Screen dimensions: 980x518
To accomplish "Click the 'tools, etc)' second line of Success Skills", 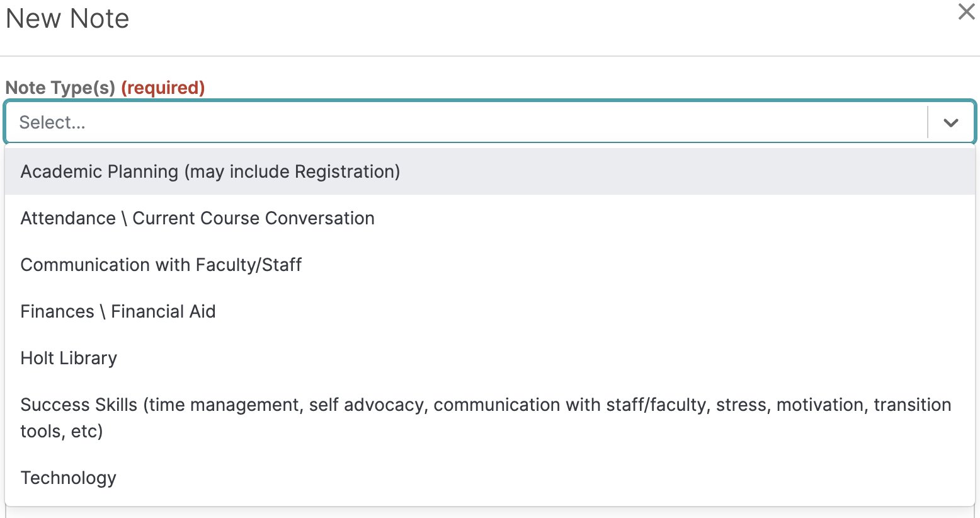I will pyautogui.click(x=62, y=431).
